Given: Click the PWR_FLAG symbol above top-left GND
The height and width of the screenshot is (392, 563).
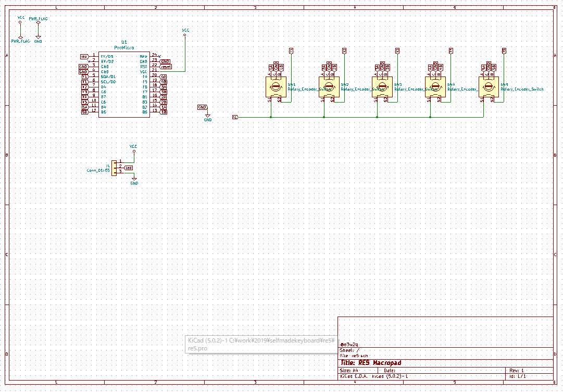Looking at the screenshot, I should pos(38,20).
